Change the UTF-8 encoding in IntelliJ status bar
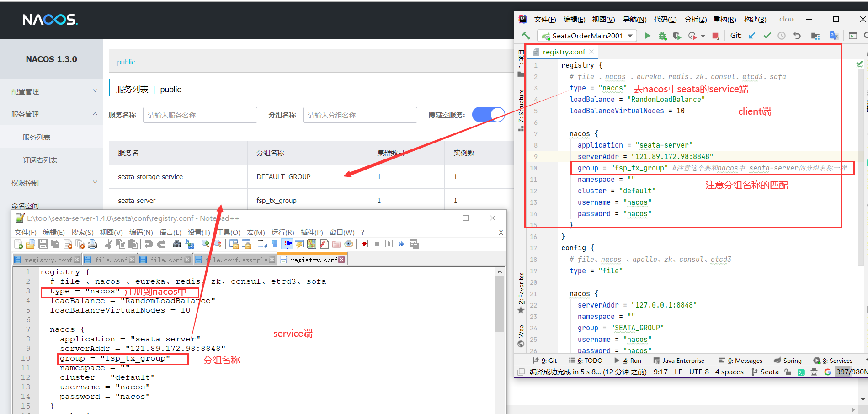The image size is (868, 414). pos(699,372)
